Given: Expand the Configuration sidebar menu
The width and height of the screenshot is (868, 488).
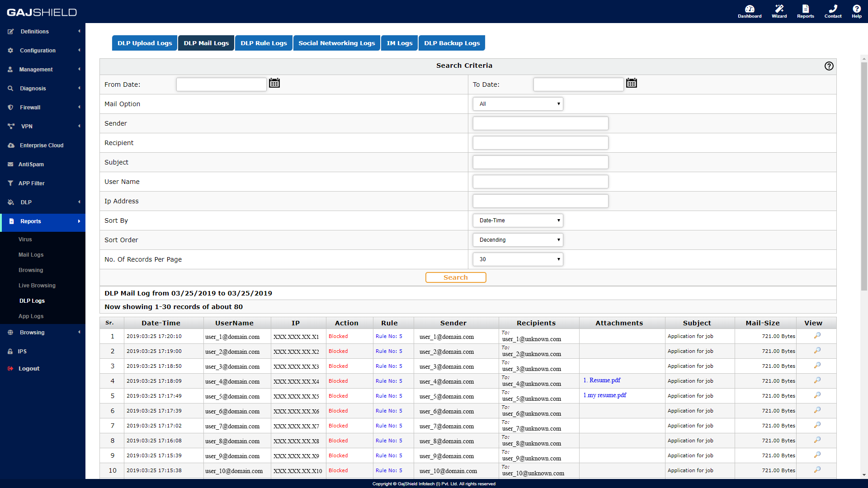Looking at the screenshot, I should (x=42, y=51).
